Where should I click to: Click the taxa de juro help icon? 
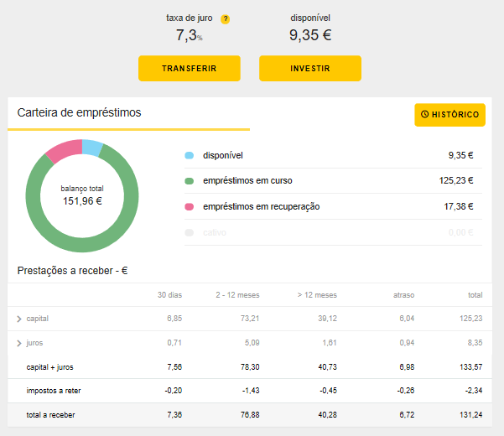(x=225, y=19)
